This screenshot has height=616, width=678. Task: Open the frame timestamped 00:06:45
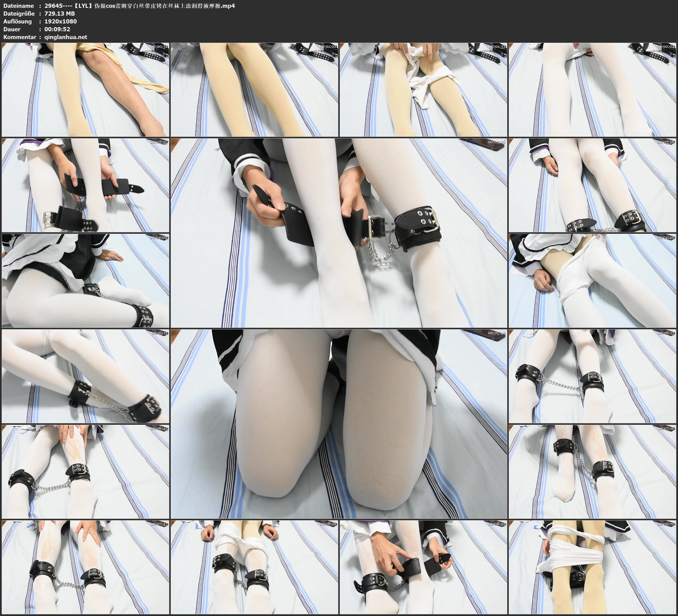pyautogui.click(x=85, y=471)
